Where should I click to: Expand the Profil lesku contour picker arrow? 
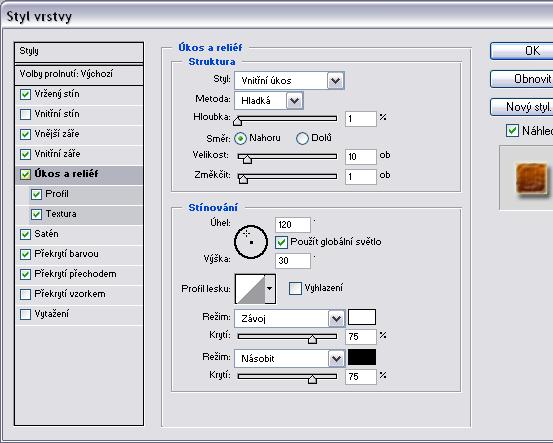tap(270, 289)
